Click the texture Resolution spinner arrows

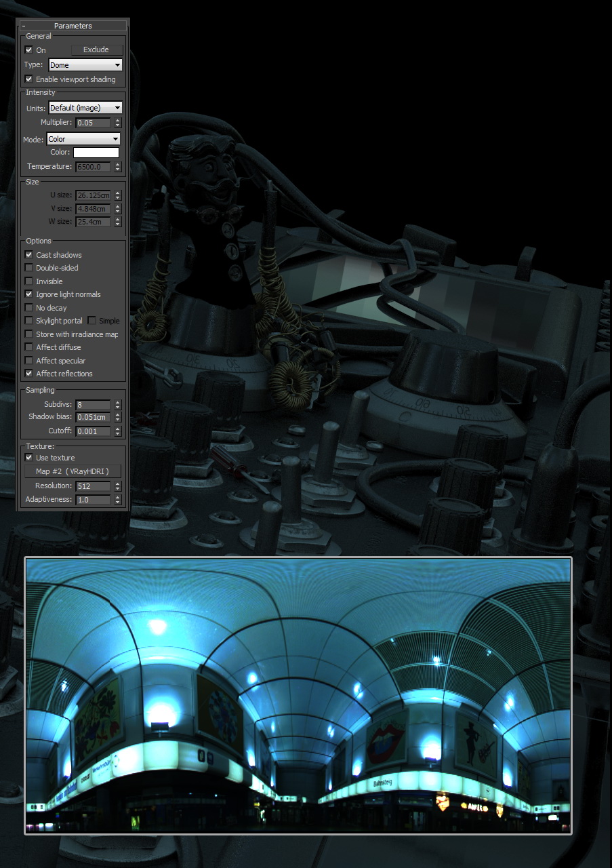[118, 486]
